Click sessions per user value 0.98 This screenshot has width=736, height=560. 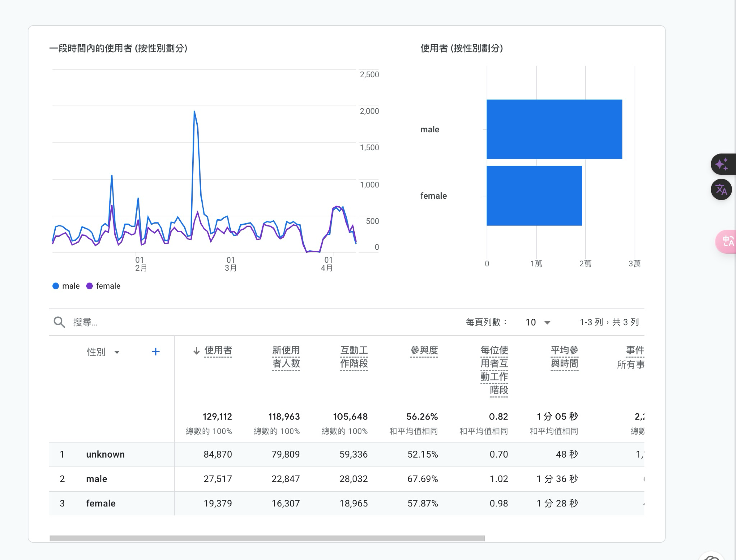pos(499,503)
